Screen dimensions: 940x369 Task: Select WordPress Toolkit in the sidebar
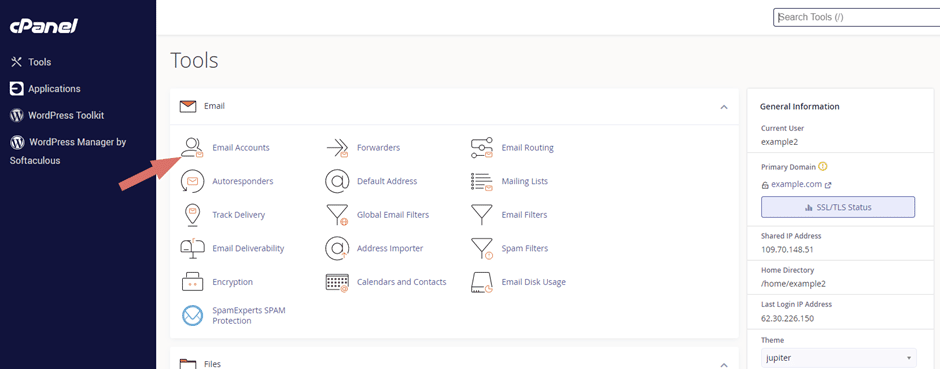tap(66, 115)
